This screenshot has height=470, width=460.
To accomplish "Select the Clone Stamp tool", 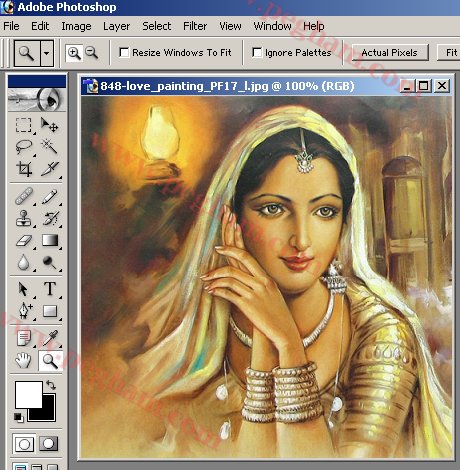I will pyautogui.click(x=24, y=218).
